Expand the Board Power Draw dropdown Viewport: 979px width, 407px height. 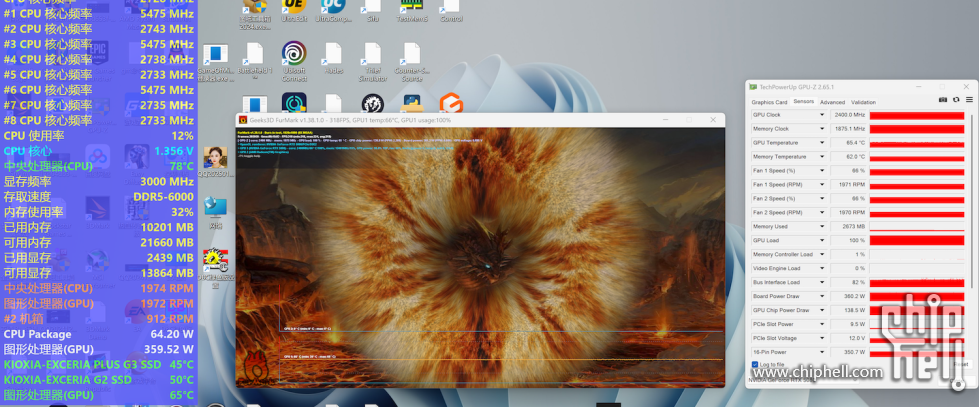coord(822,297)
